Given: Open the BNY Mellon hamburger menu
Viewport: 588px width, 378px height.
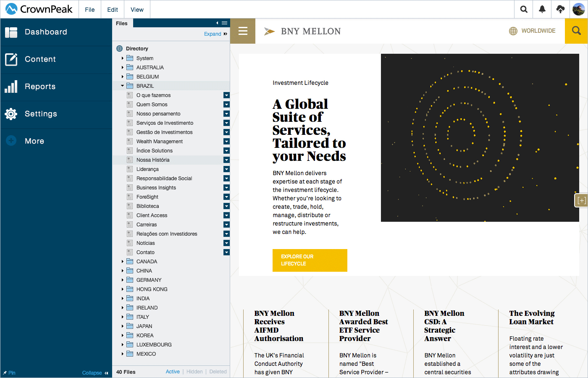Looking at the screenshot, I should (243, 31).
